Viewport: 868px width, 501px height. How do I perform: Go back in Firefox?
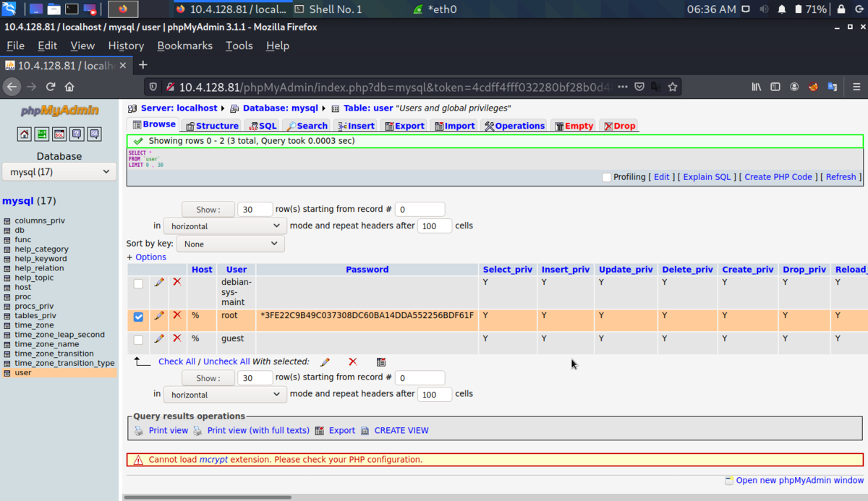coord(12,87)
